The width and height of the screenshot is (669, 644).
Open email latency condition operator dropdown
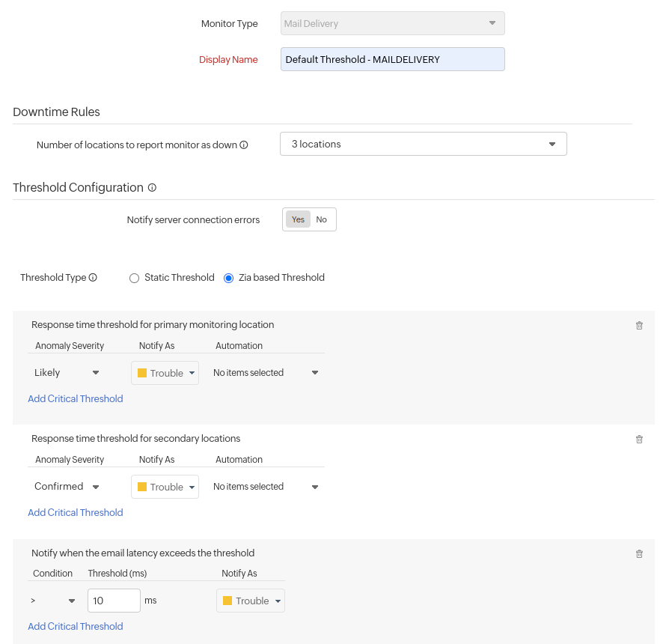point(54,601)
